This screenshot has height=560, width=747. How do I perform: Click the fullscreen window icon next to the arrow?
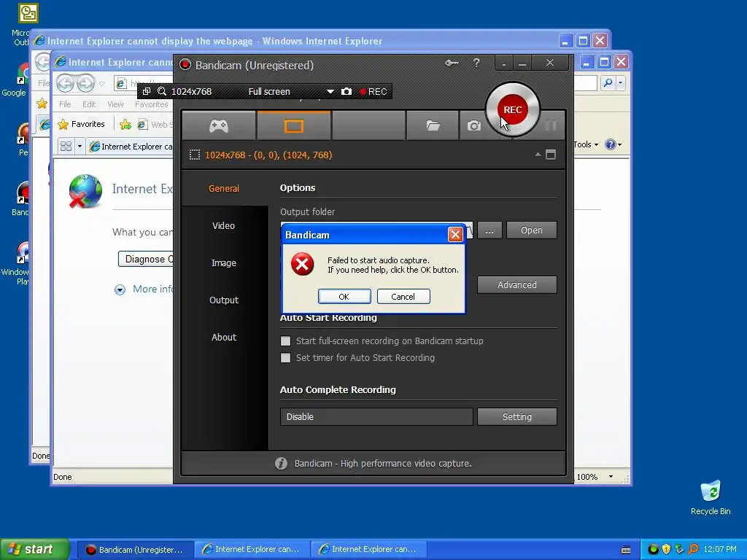(551, 155)
